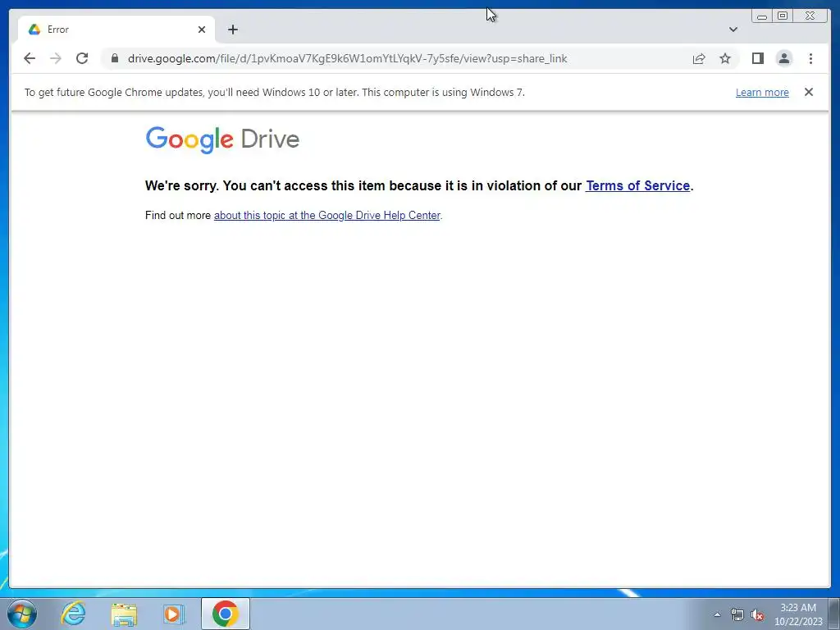This screenshot has height=630, width=840.
Task: Show hidden system tray icons
Action: click(x=717, y=614)
